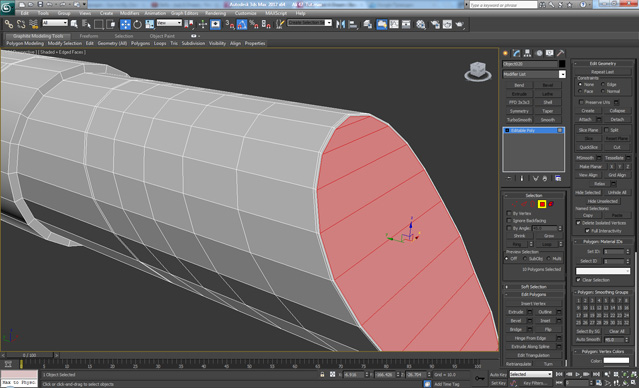The image size is (639, 388).
Task: Activate the Select and Rotate tool
Action: point(137,24)
